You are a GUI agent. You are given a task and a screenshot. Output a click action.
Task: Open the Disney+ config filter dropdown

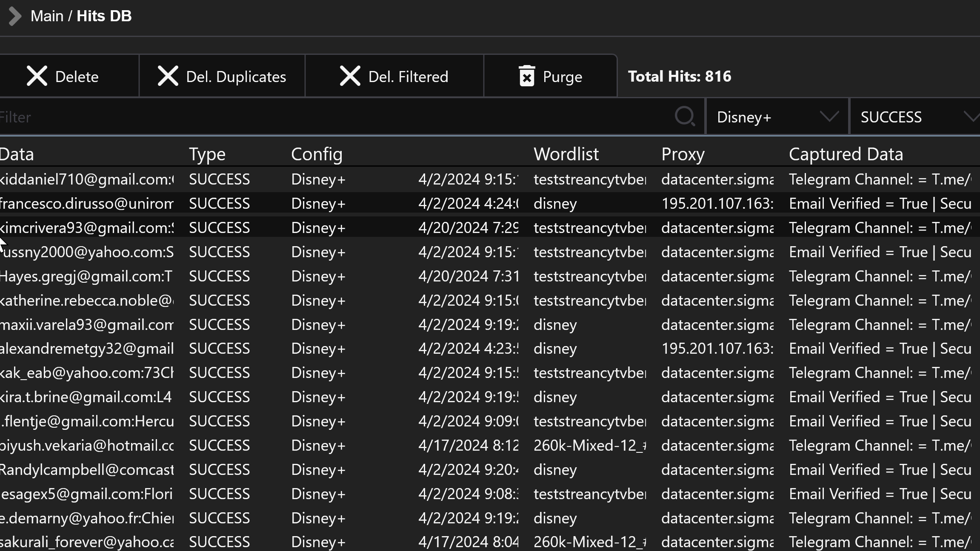766,117
